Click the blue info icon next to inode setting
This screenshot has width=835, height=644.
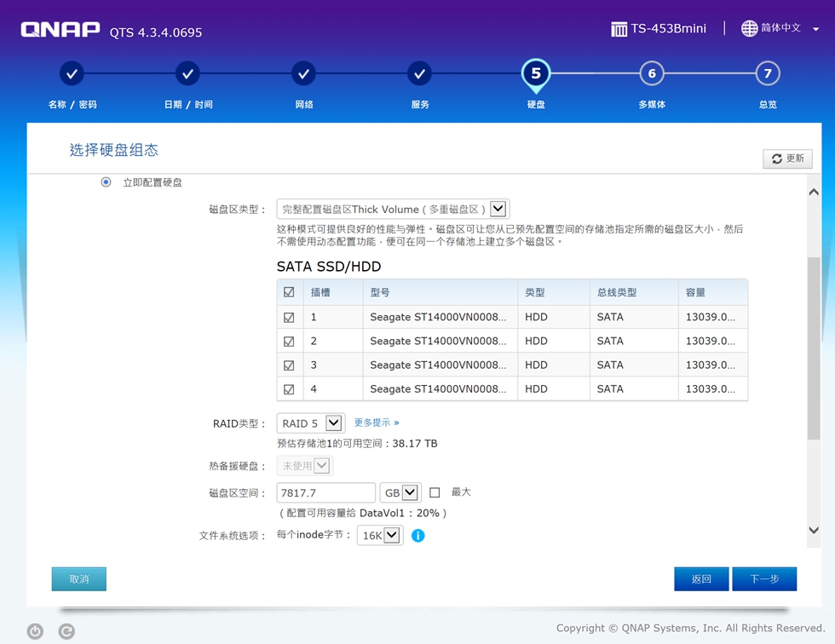[x=417, y=536]
